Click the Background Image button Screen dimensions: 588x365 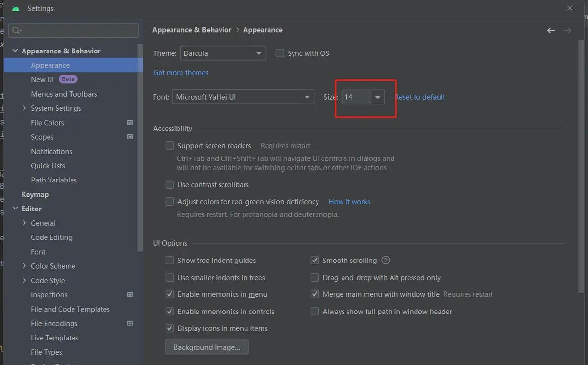tap(206, 347)
